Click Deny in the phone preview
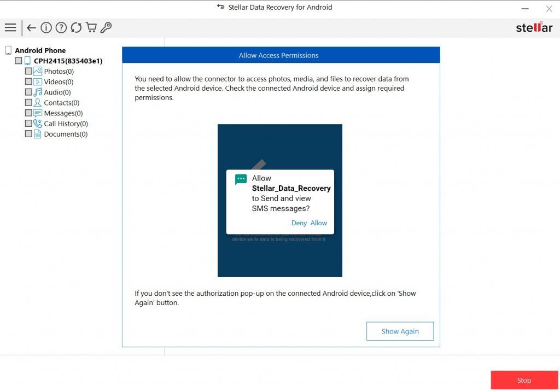Screen dimensions: 560x392 299,223
